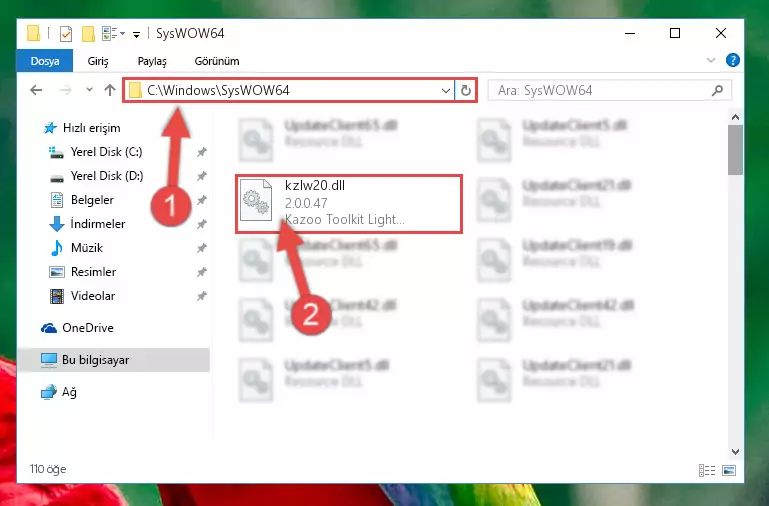The image size is (769, 506).
Task: Switch to large icons view in status bar
Action: click(x=729, y=471)
